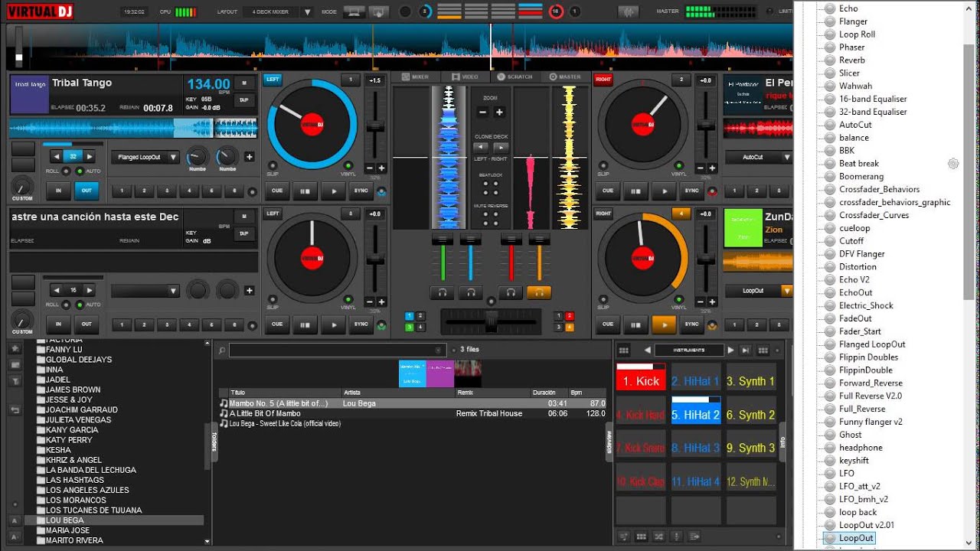Toggle SLIP mode on deck 2
Screen dimensions: 980x551
pos(603,165)
